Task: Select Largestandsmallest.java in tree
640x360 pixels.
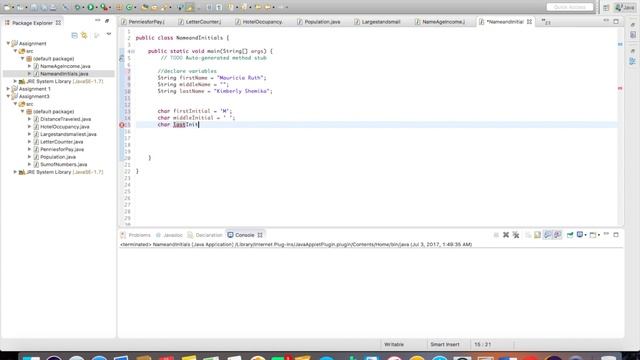Action: (68, 134)
